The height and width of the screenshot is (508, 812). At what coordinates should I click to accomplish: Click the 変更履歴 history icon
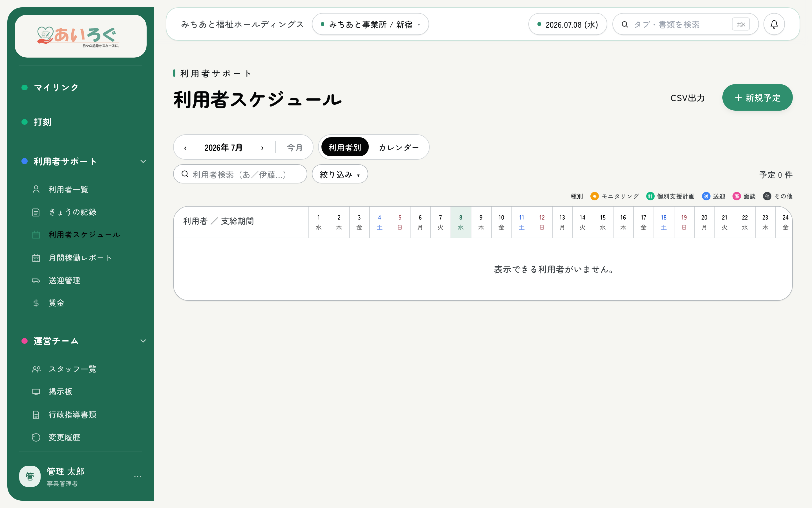(x=36, y=437)
